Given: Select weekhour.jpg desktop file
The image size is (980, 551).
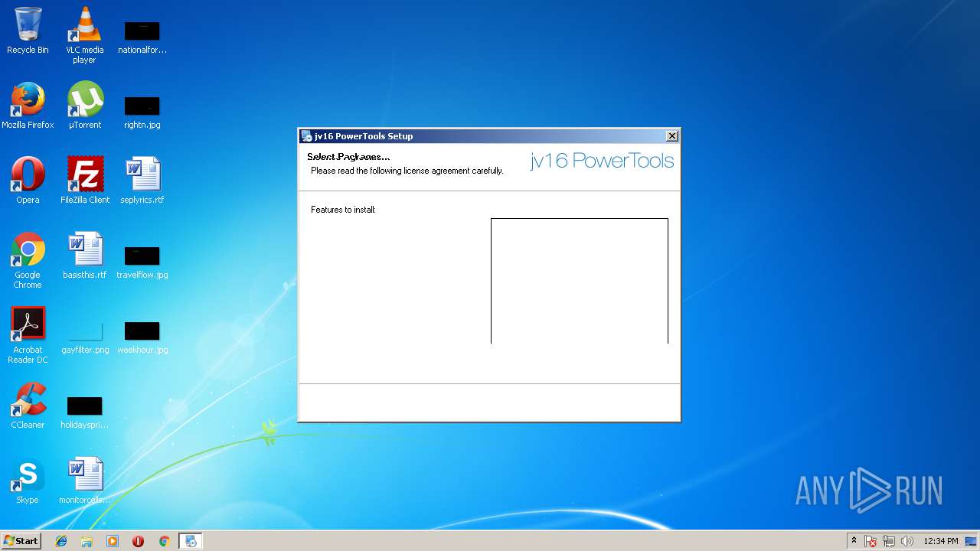Looking at the screenshot, I should click(x=142, y=337).
